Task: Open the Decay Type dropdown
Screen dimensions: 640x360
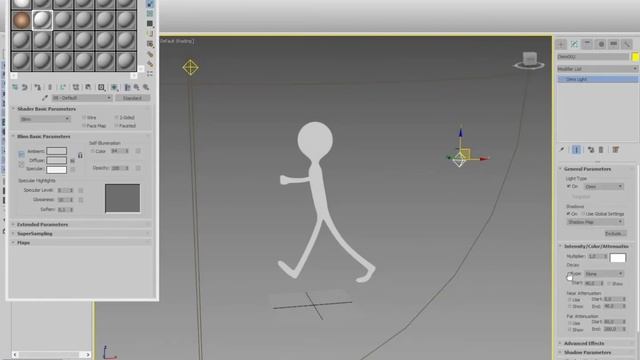Action: (604, 273)
